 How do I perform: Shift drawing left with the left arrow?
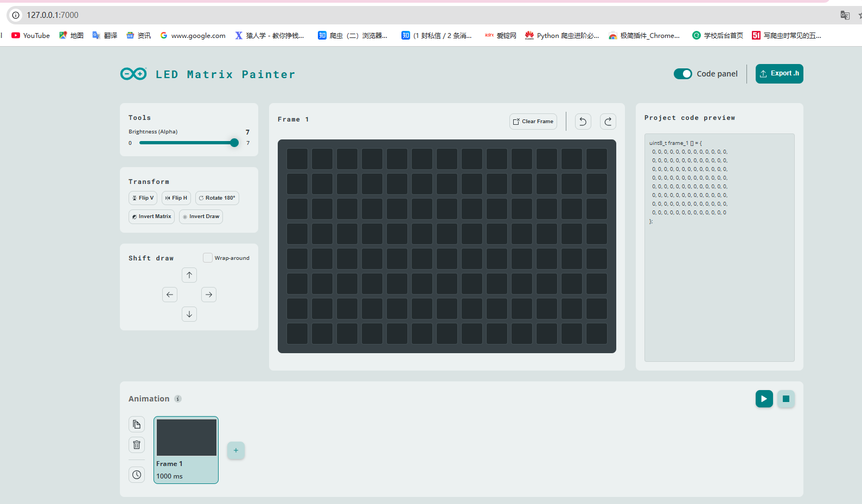170,295
